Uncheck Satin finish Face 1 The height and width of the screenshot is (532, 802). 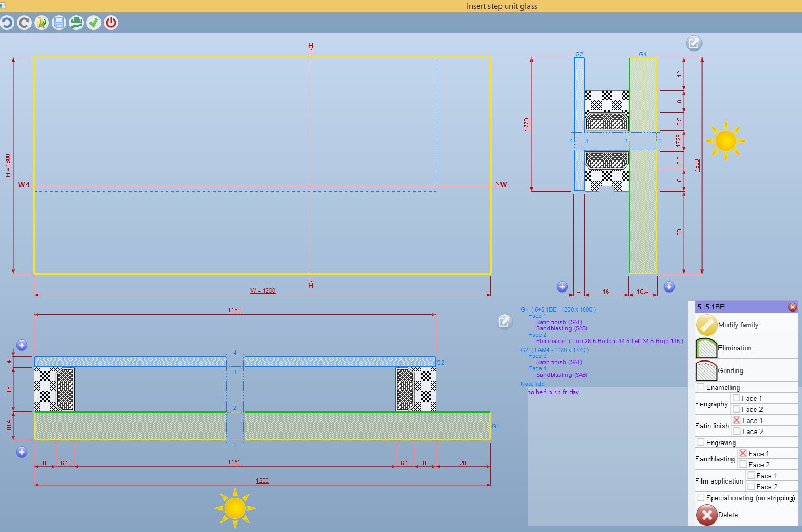point(736,420)
